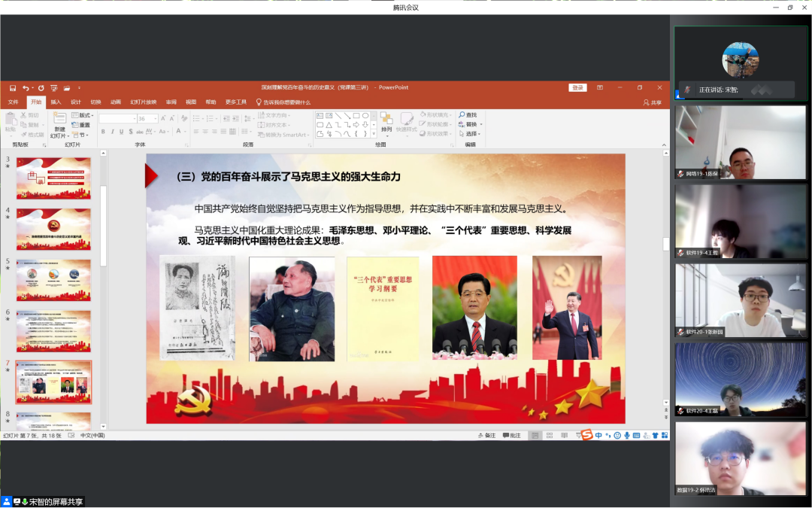812x508 pixels.
Task: Toggle Notes (备注) pane in status bar
Action: 486,435
